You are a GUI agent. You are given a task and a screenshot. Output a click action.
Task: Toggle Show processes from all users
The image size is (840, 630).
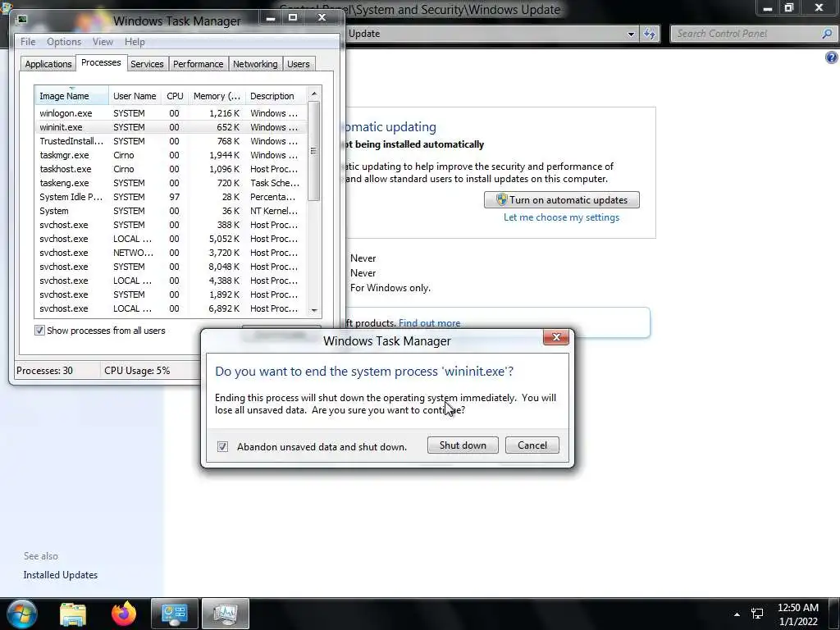click(x=39, y=331)
